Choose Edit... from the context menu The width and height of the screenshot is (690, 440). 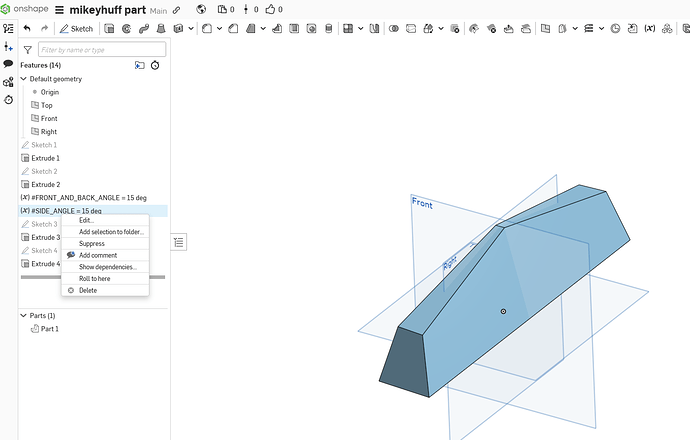[x=105, y=220]
